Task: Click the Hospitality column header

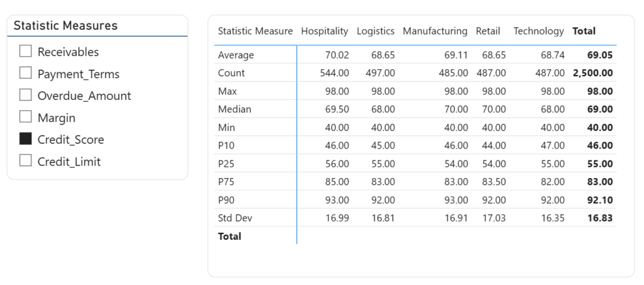Action: [x=324, y=31]
